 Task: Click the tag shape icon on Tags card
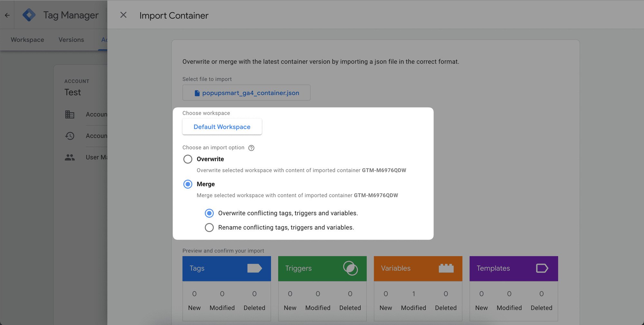point(255,268)
